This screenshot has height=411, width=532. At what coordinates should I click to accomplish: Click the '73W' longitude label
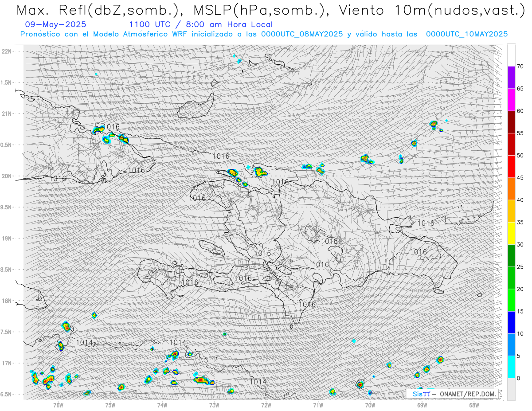tap(214, 405)
